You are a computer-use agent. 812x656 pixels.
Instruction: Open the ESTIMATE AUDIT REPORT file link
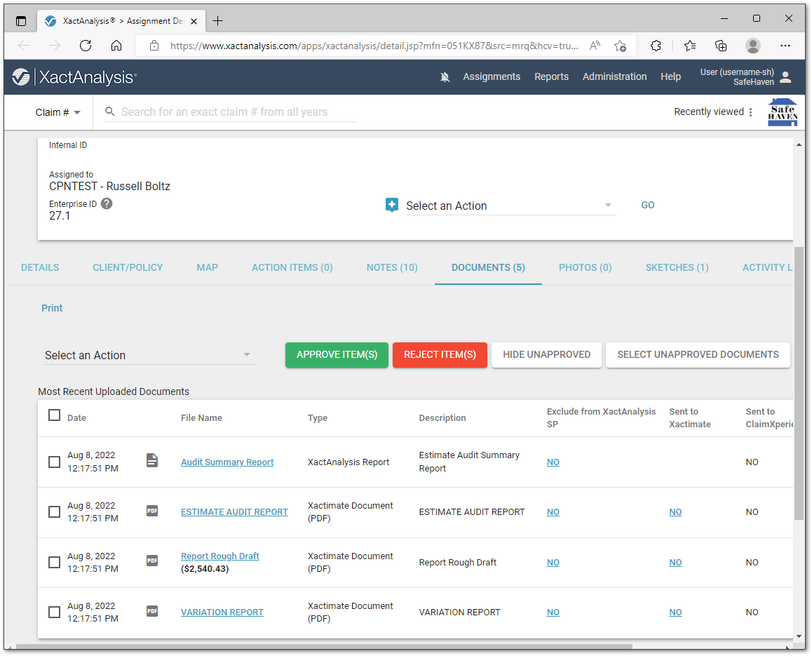[234, 512]
